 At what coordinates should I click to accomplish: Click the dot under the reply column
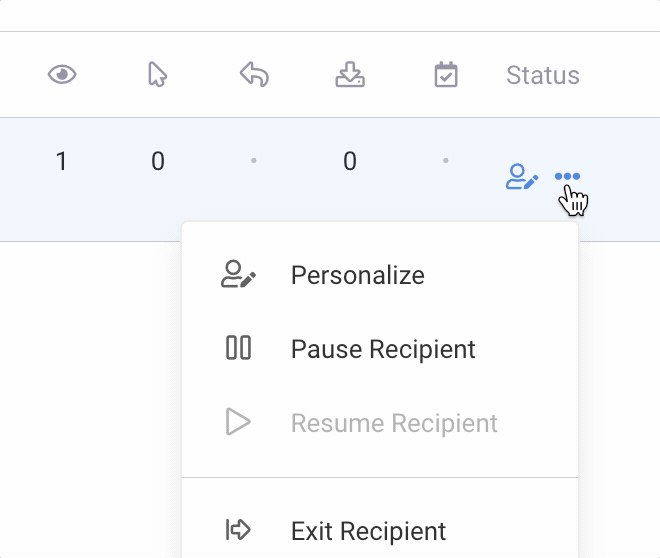click(254, 160)
